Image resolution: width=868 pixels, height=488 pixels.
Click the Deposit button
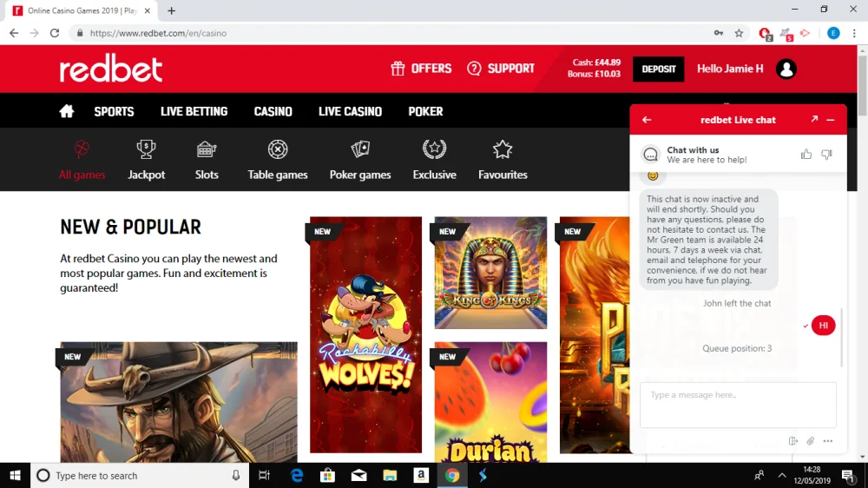pos(658,69)
